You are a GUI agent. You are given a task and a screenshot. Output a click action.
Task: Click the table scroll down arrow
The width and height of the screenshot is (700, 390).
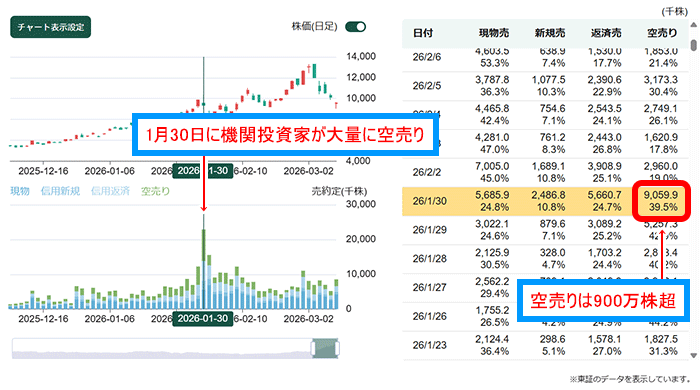693,356
